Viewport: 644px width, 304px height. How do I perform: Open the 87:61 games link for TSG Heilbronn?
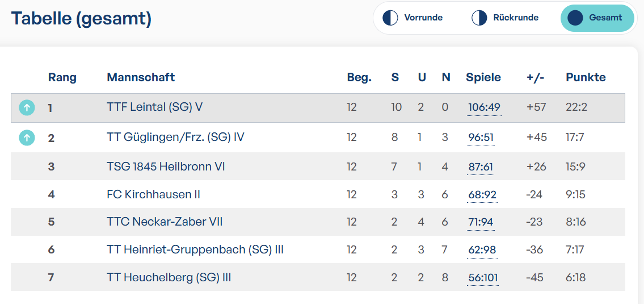point(481,166)
